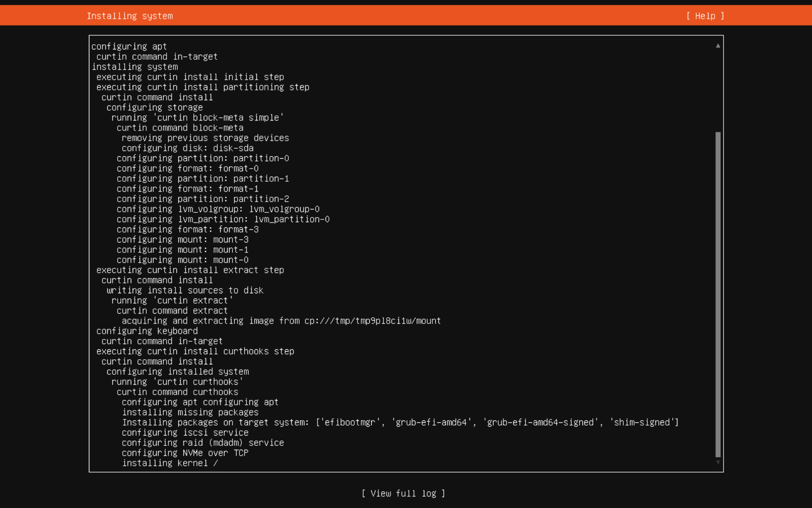Image resolution: width=812 pixels, height=508 pixels.
Task: Select the 'configuring keyboard' log entry
Action: click(147, 331)
